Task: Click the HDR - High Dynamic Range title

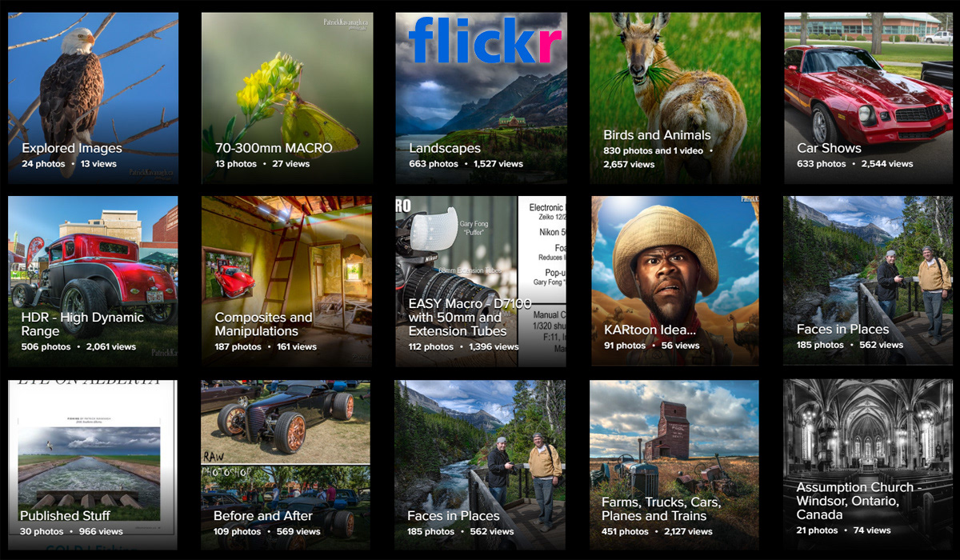Action: (82, 324)
